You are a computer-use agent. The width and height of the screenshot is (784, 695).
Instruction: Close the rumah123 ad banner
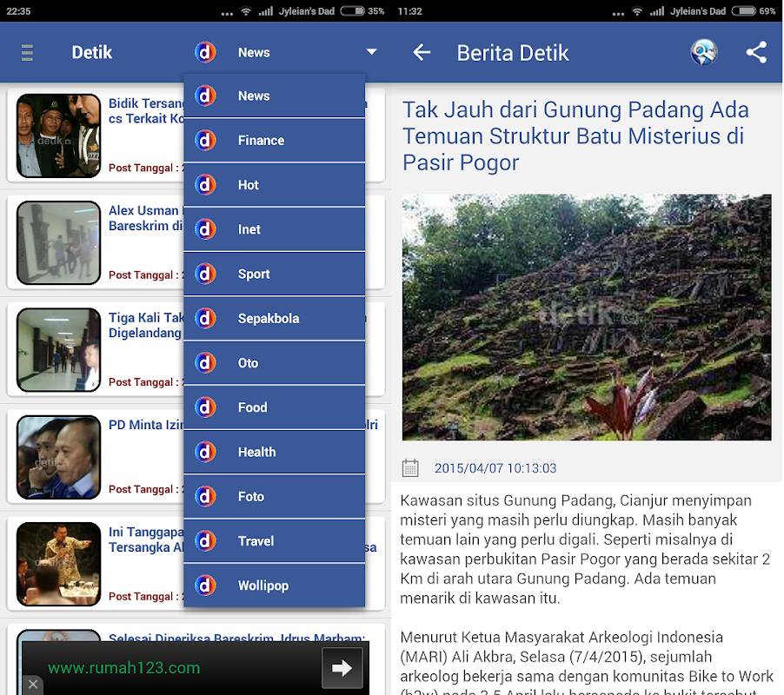point(33,684)
